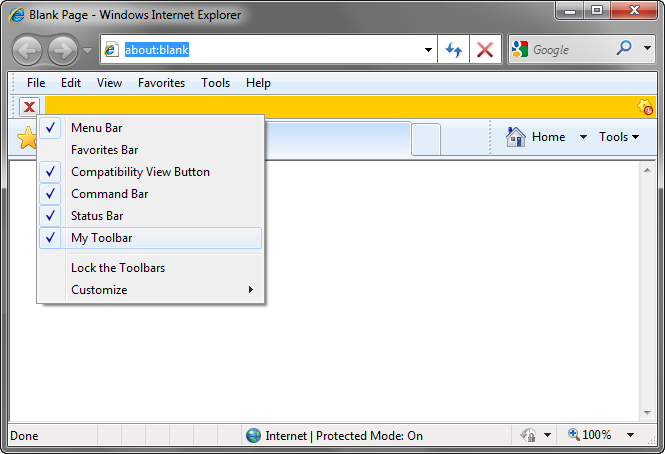The width and height of the screenshot is (665, 454).
Task: Toggle Status Bar option off
Action: [151, 216]
